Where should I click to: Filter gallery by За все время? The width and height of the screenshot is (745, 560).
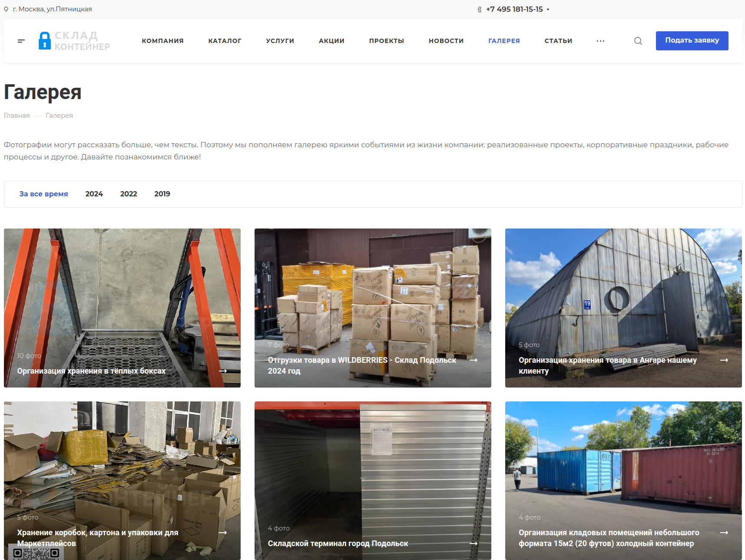pyautogui.click(x=43, y=194)
